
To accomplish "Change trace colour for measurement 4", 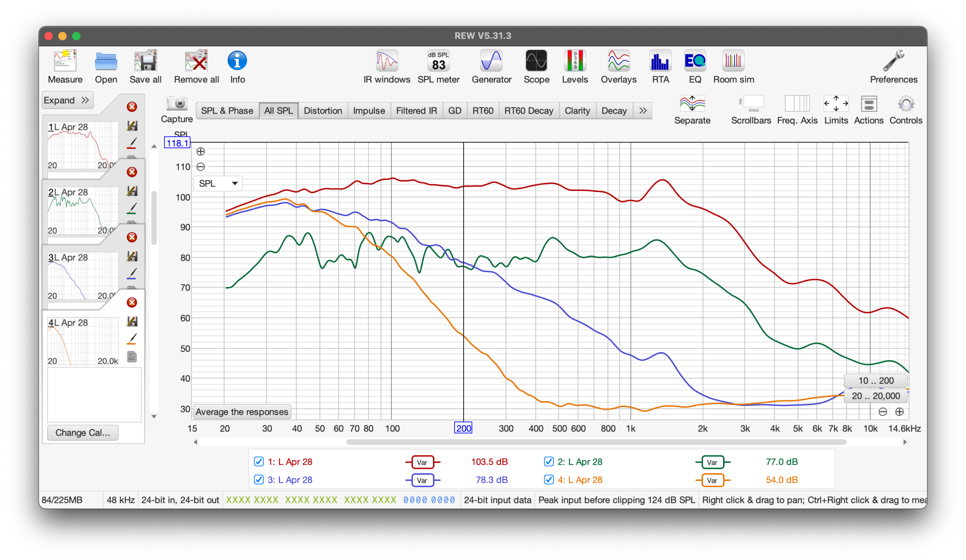I will click(x=132, y=338).
